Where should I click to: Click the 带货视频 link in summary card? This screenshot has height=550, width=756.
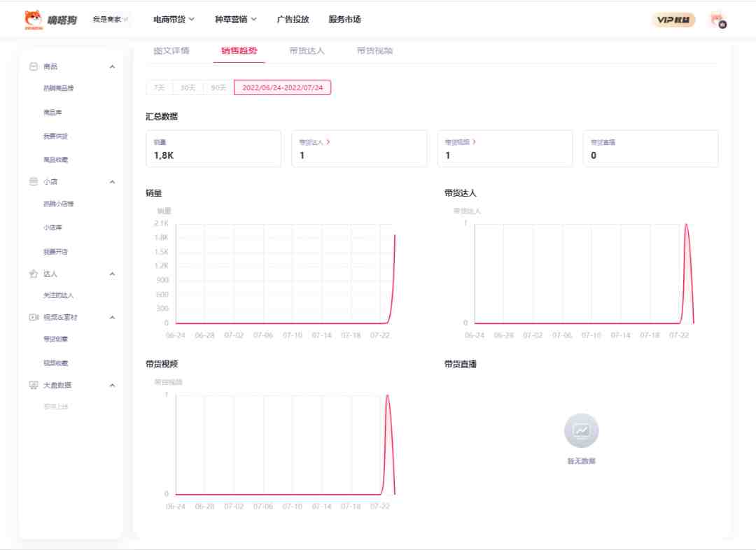(x=456, y=142)
